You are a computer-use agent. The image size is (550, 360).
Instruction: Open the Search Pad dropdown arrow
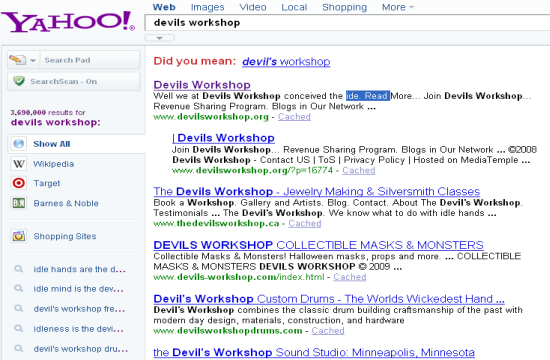(33, 60)
